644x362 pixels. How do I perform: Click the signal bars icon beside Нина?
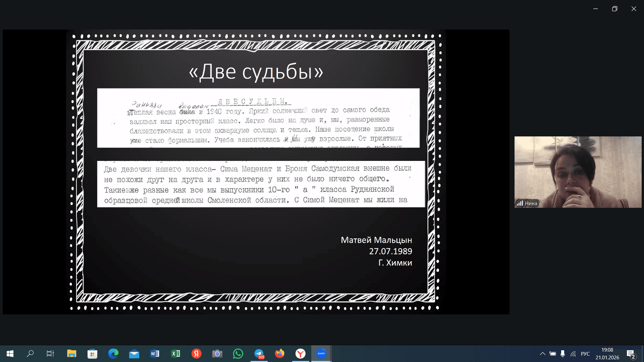[x=520, y=203]
